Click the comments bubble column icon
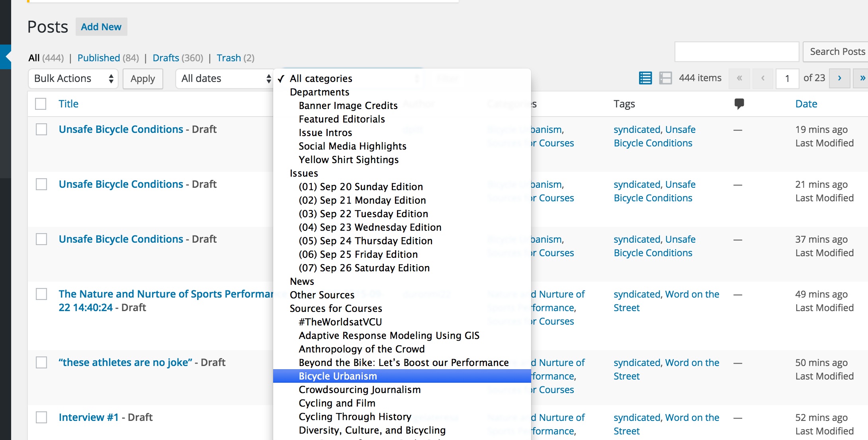 pyautogui.click(x=739, y=104)
